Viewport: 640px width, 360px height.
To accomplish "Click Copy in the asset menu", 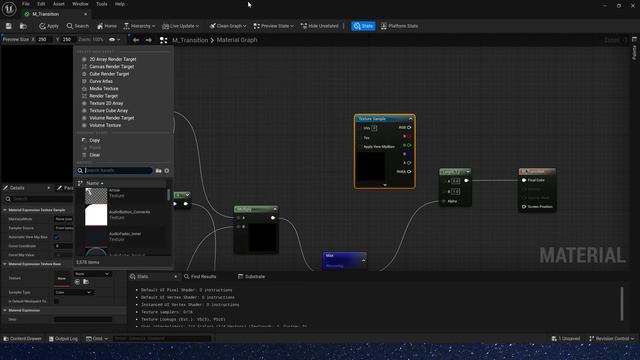I will tap(94, 140).
